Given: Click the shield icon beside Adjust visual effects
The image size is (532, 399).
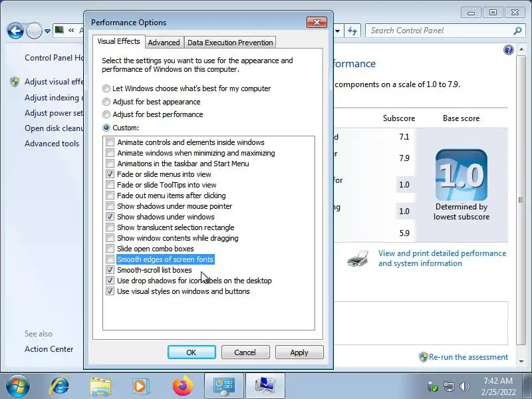Looking at the screenshot, I should (x=15, y=82).
